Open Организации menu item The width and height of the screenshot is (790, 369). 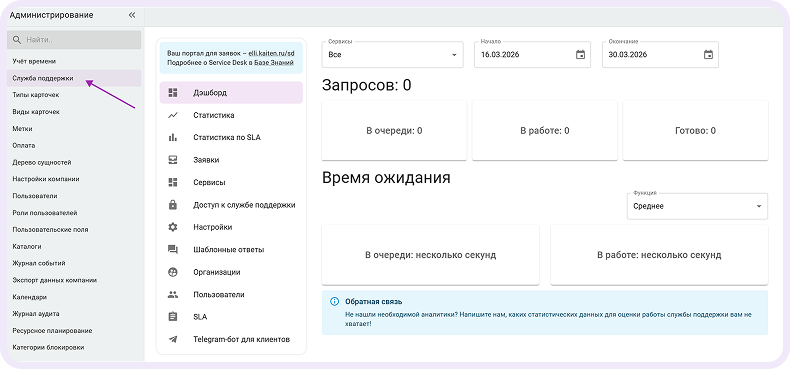click(x=231, y=272)
